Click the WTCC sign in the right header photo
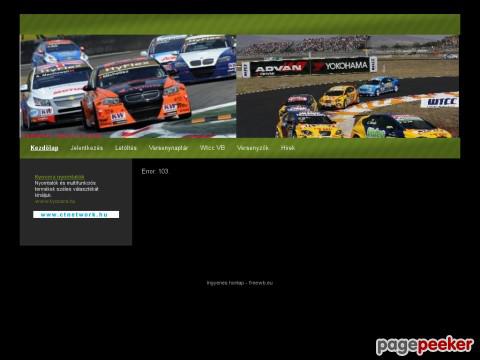The width and height of the screenshot is (480, 360). pyautogui.click(x=439, y=102)
